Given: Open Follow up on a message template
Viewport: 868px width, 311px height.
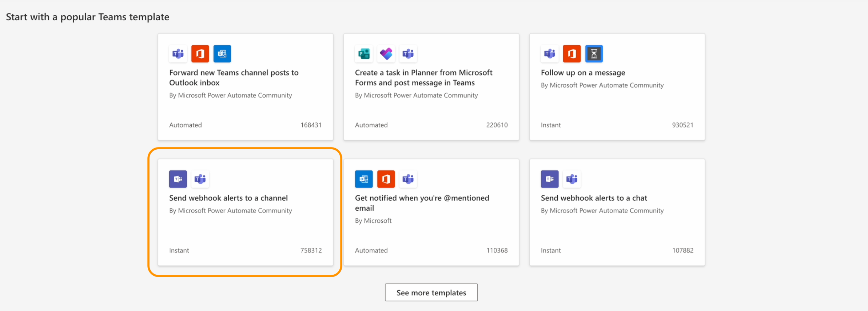Looking at the screenshot, I should point(583,73).
